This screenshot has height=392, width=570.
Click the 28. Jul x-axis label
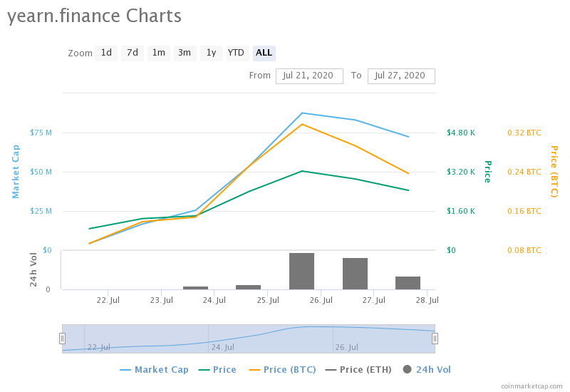(427, 300)
